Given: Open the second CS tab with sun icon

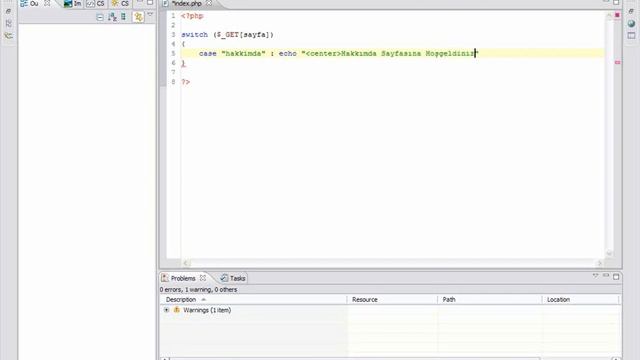Looking at the screenshot, I should (120, 3).
